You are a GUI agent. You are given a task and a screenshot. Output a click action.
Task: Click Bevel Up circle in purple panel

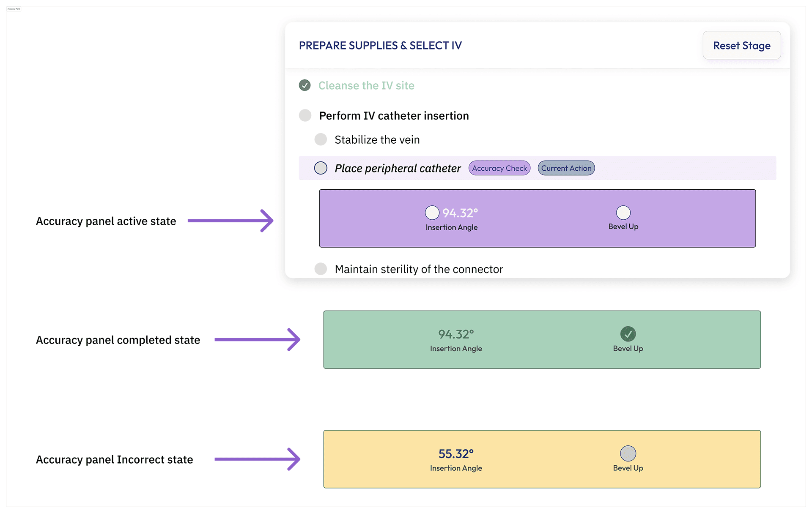623,212
